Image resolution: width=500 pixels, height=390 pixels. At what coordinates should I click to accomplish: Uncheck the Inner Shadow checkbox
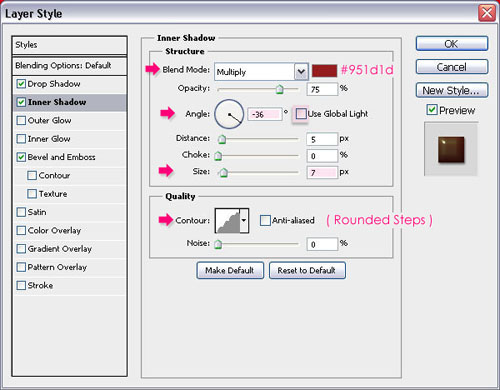pyautogui.click(x=21, y=102)
